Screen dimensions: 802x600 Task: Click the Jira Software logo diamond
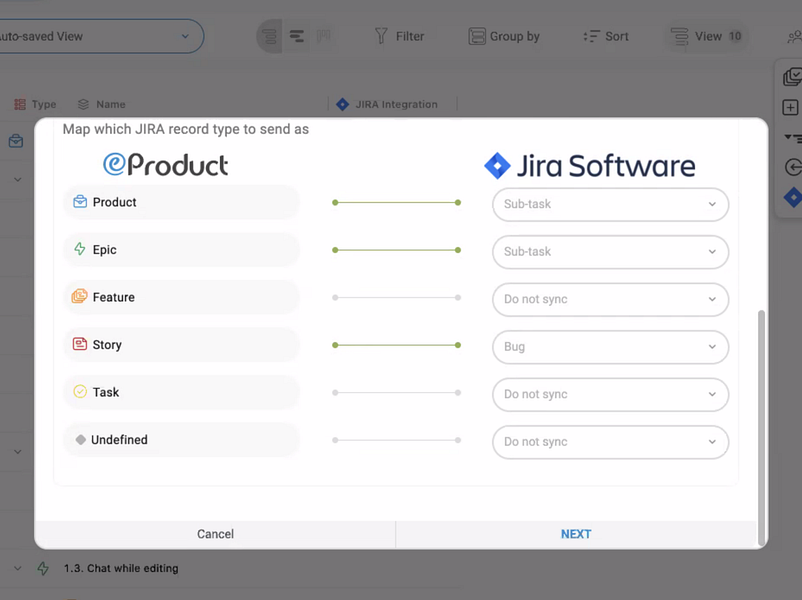(497, 166)
